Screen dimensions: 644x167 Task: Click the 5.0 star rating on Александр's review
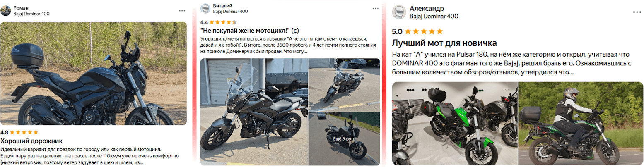point(417,31)
